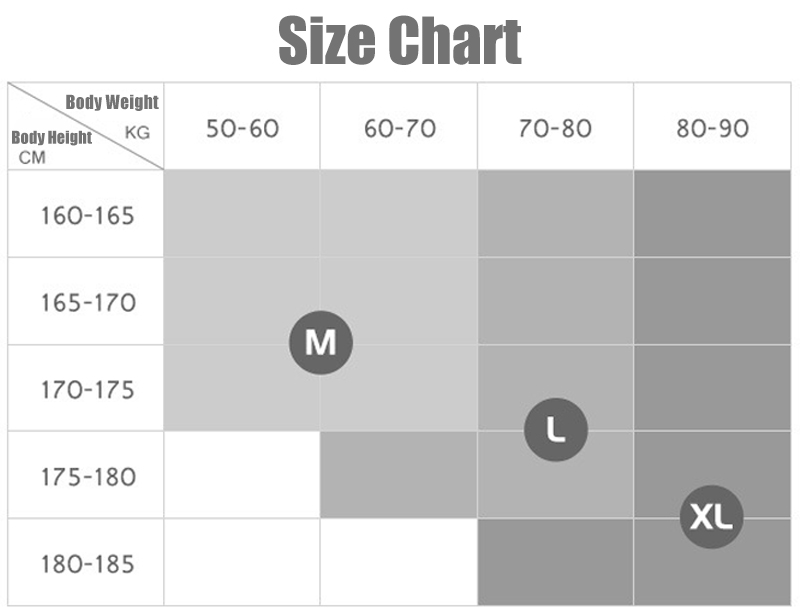Select the 80-90 weight column header

coord(712,129)
